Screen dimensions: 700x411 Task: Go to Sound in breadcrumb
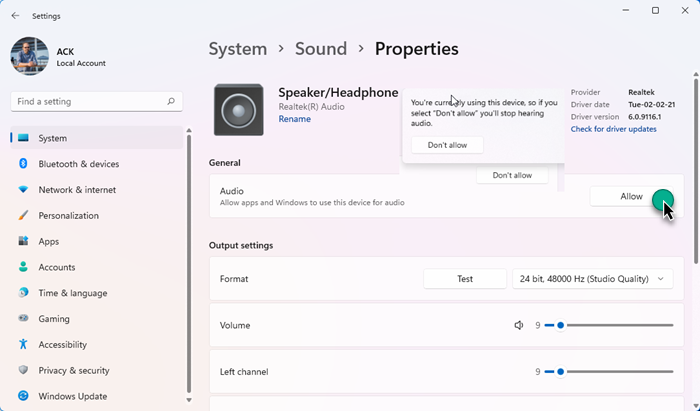pyautogui.click(x=321, y=48)
